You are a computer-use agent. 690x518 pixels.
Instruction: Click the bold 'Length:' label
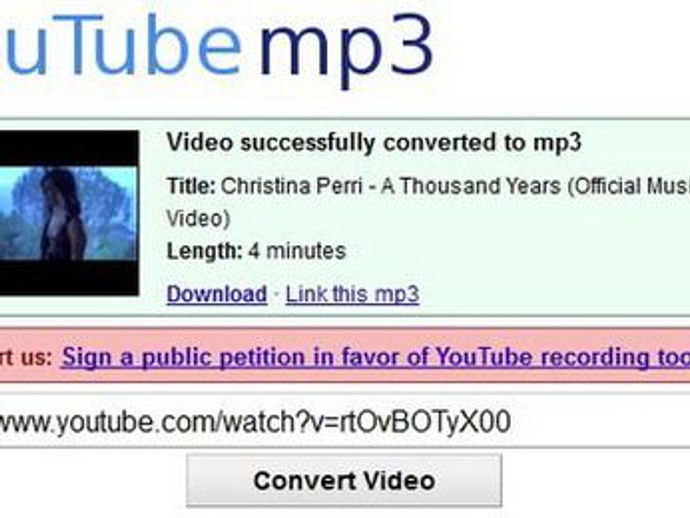(x=205, y=251)
